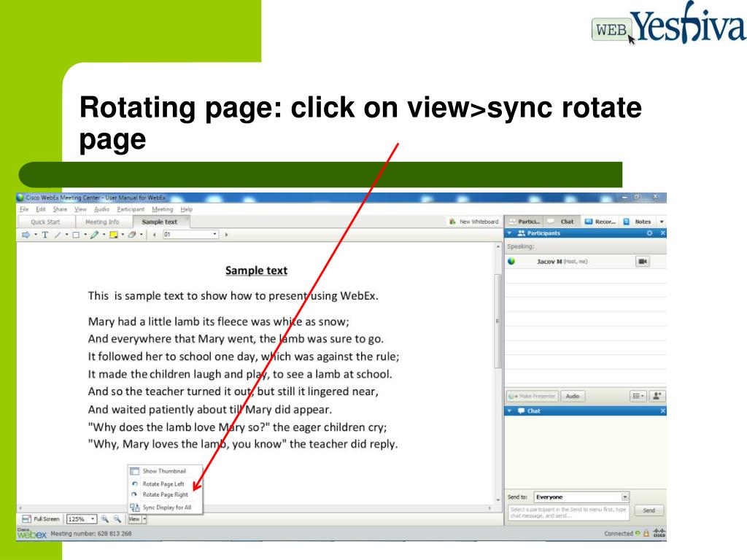Open participant list options icon

tap(638, 396)
